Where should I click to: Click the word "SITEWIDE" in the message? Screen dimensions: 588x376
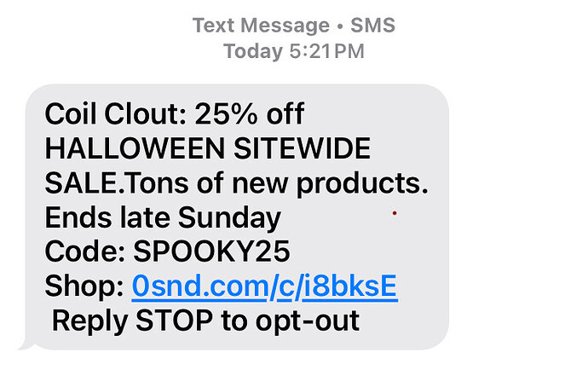coord(302,148)
